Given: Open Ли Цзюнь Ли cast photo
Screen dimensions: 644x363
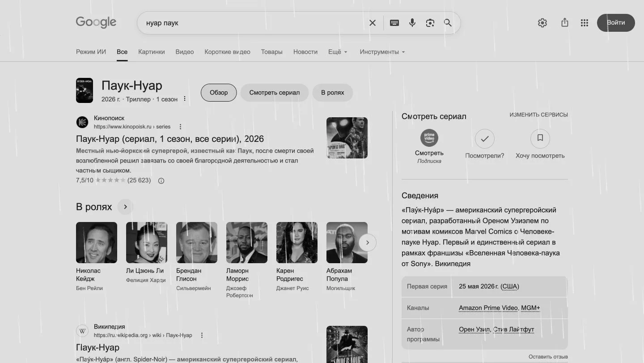Looking at the screenshot, I should tap(147, 243).
